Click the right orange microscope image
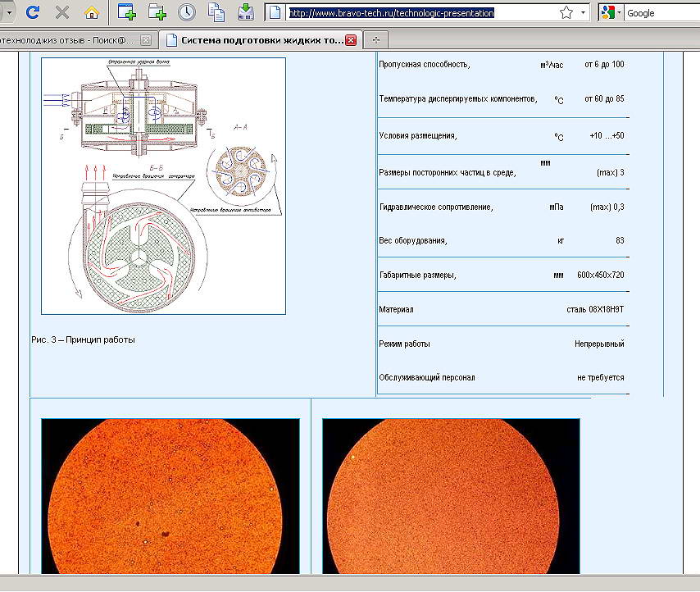The width and height of the screenshot is (700, 592). pyautogui.click(x=451, y=496)
